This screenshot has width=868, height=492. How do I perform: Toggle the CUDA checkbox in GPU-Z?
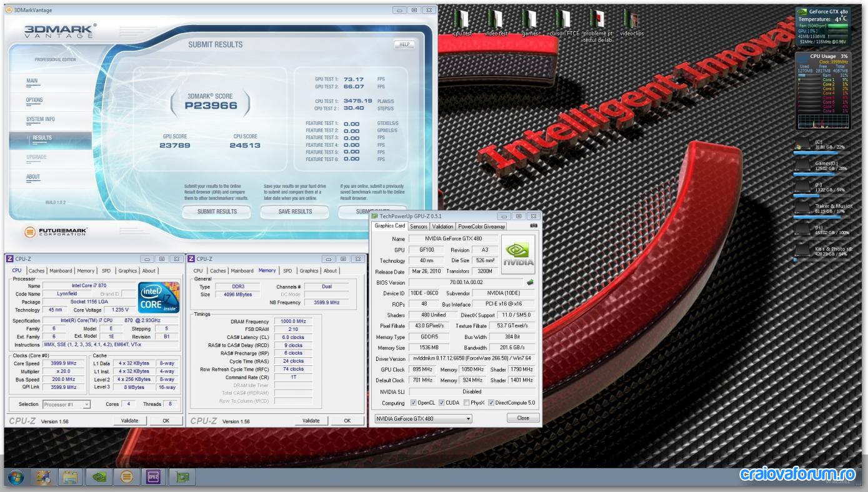coord(442,403)
